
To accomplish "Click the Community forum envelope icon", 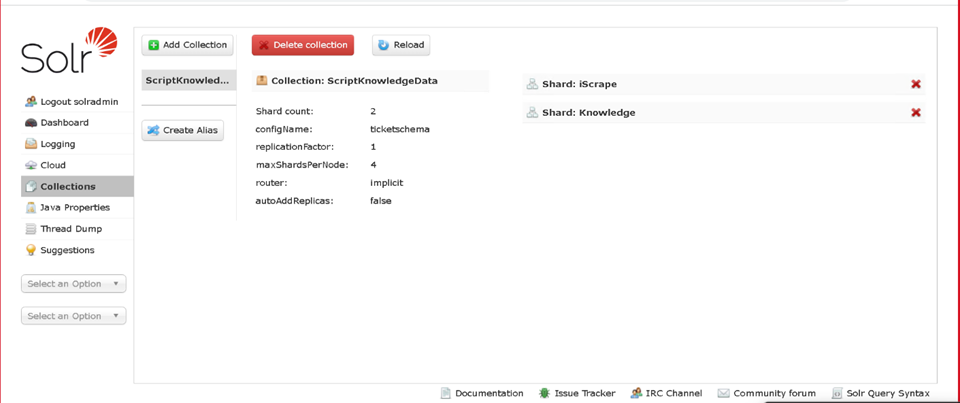I will click(x=723, y=393).
